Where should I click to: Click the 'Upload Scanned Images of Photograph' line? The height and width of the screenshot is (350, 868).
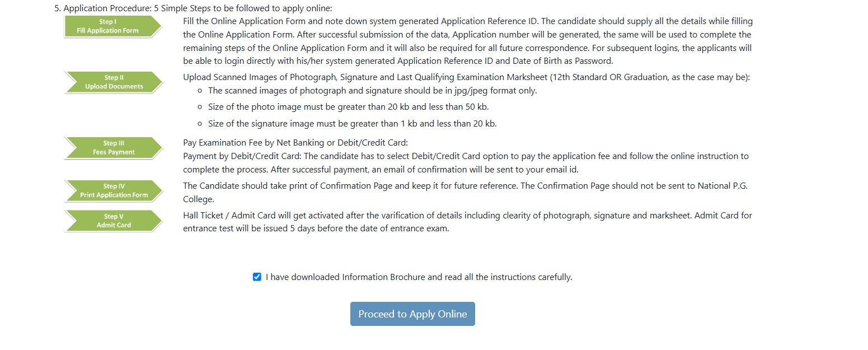(466, 77)
